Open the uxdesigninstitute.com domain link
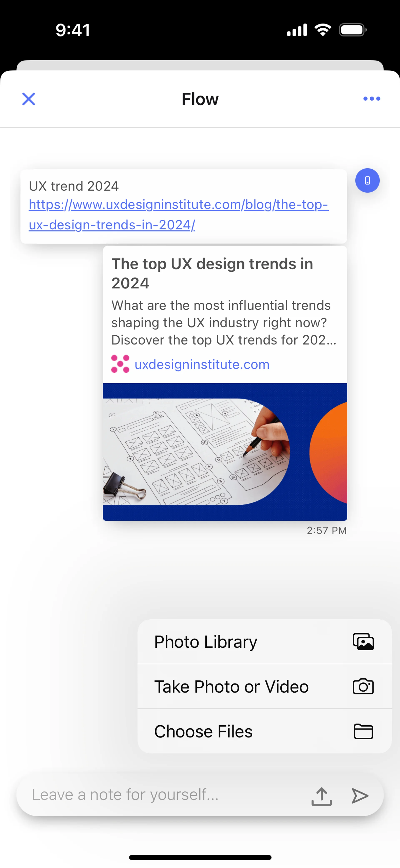The height and width of the screenshot is (868, 400). click(202, 364)
